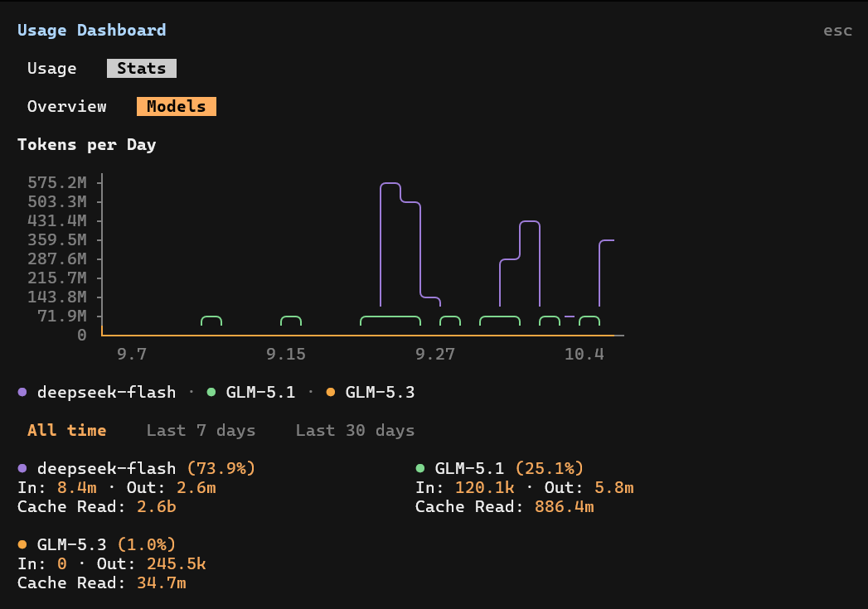Click deepseek-flash input value "8.4m"
The image size is (868, 609).
[x=77, y=488]
